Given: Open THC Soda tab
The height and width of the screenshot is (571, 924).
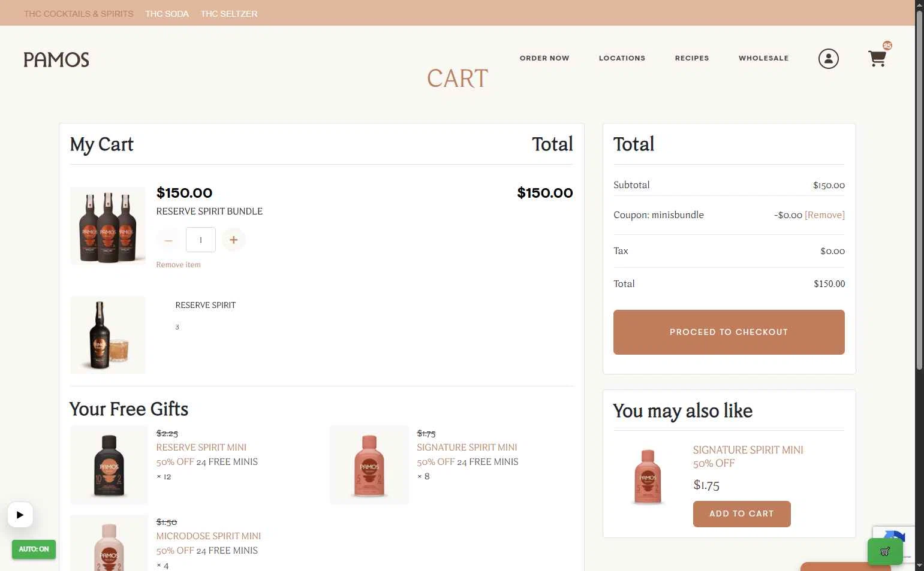Looking at the screenshot, I should [x=167, y=14].
